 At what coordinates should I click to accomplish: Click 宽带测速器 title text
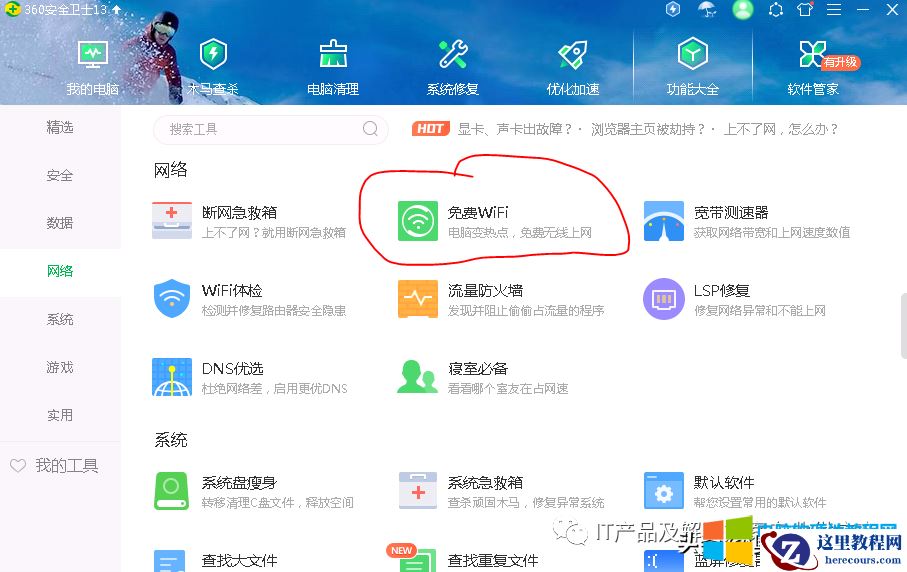731,212
